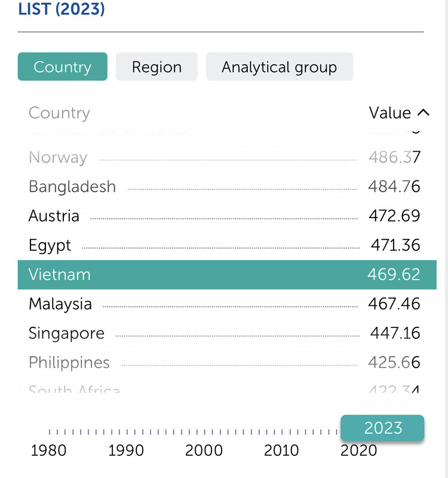Jump to 1980 on the timeline
This screenshot has width=448, height=478.
(48, 451)
